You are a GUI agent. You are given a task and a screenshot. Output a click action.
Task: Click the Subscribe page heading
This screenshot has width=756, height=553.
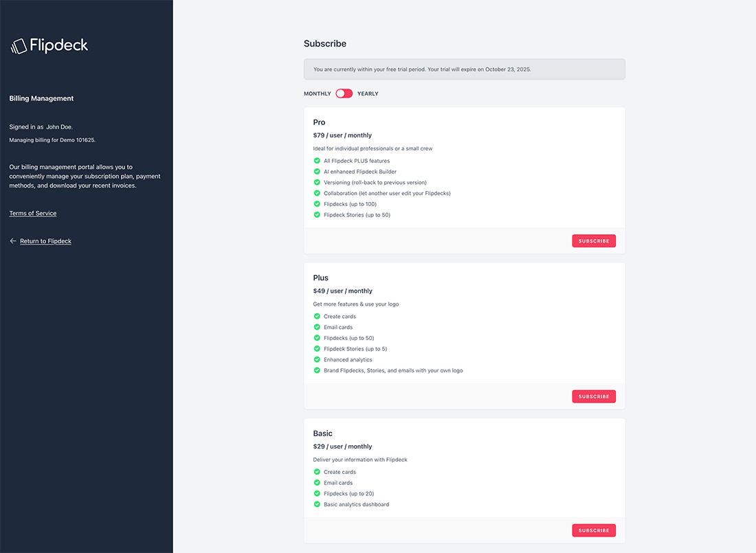(x=325, y=43)
